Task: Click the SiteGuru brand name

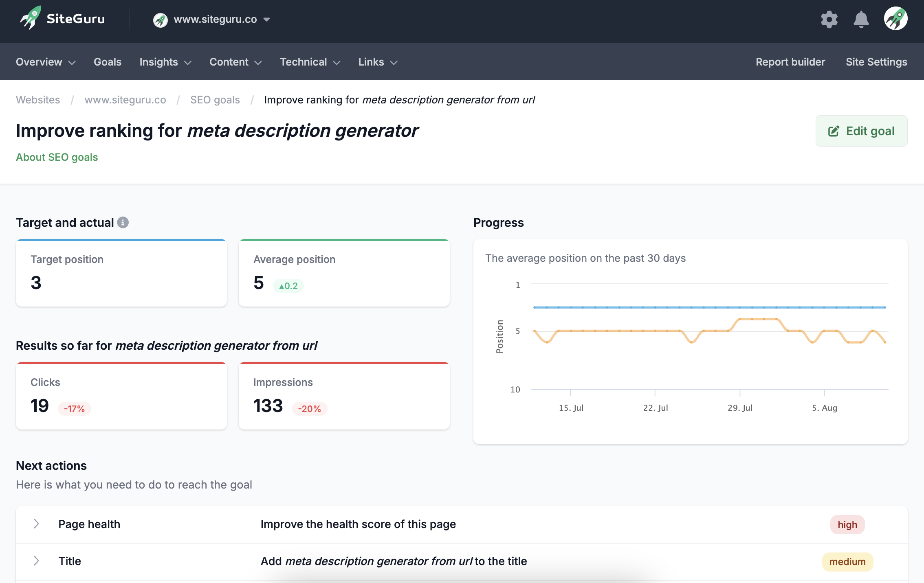Action: click(x=76, y=19)
